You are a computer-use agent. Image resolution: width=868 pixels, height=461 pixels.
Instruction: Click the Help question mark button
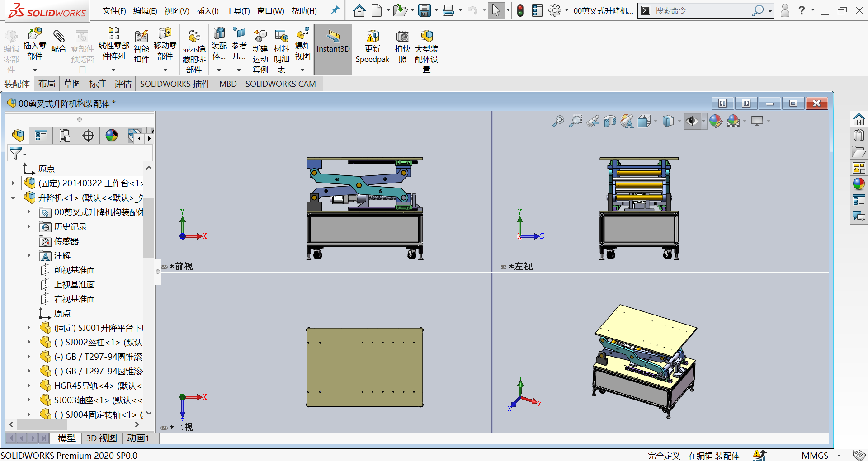(x=802, y=10)
